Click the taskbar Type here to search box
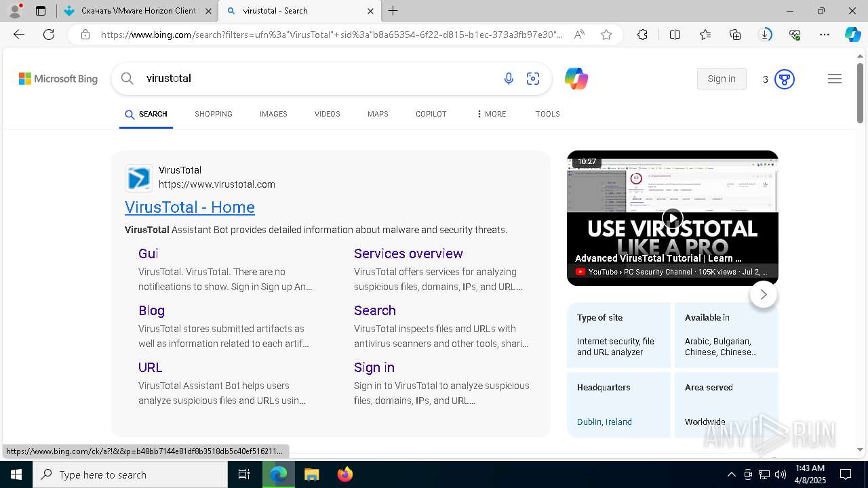Image resolution: width=868 pixels, height=488 pixels. coord(130,474)
